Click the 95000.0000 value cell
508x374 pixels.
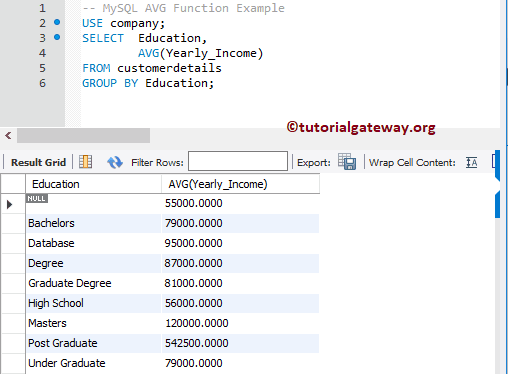240,243
